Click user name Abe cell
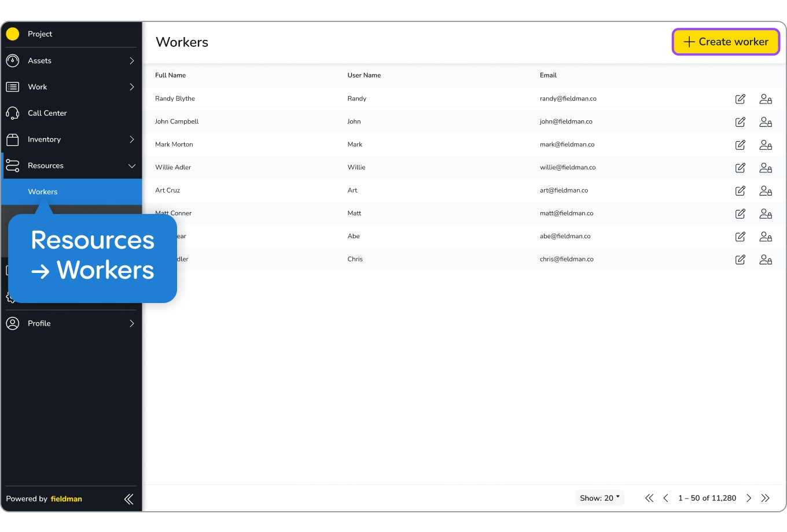Screen dimensions: 787x532 click(354, 236)
